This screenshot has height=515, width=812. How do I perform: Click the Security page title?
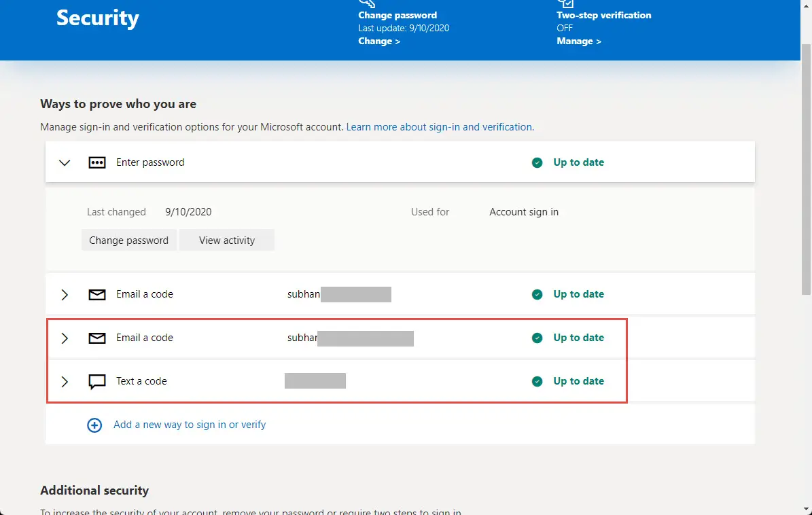[x=97, y=18]
